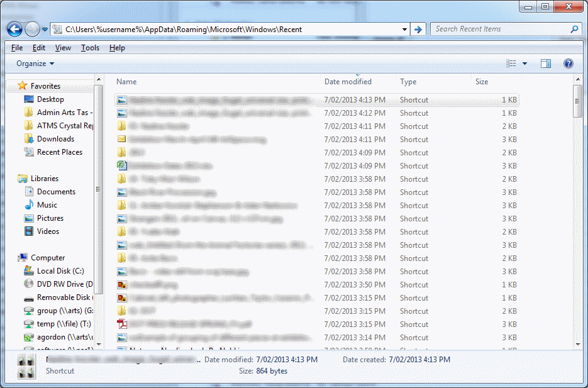The image size is (588, 388).
Task: Open the Tools menu
Action: [90, 47]
